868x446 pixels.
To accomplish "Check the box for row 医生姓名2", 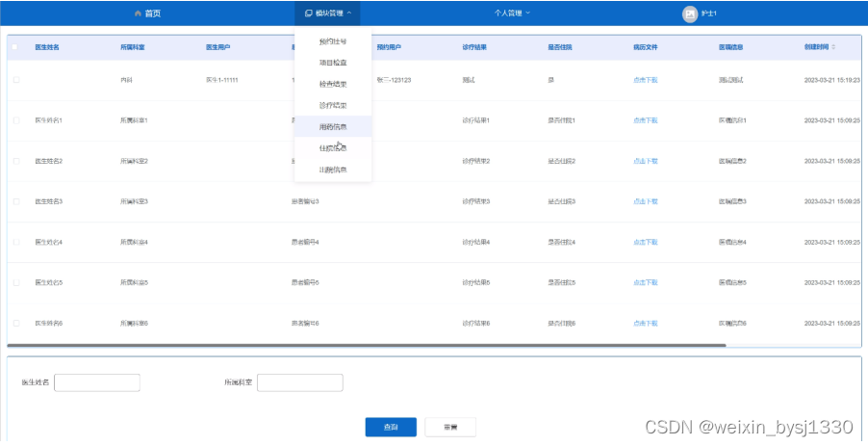I will coord(16,161).
